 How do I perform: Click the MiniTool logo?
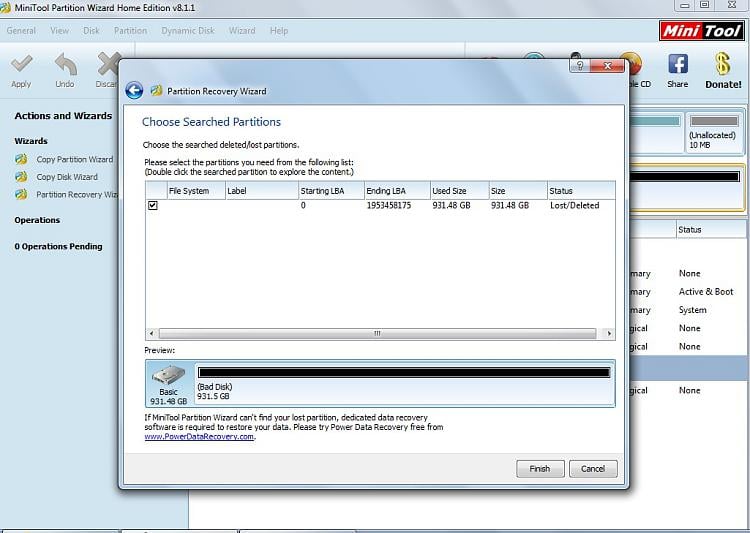click(701, 31)
